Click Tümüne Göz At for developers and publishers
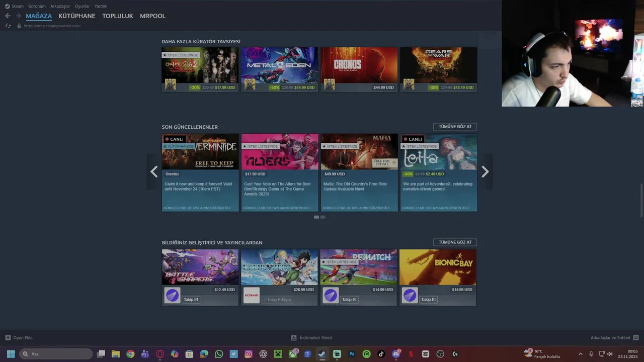The width and height of the screenshot is (644, 362). click(x=455, y=242)
